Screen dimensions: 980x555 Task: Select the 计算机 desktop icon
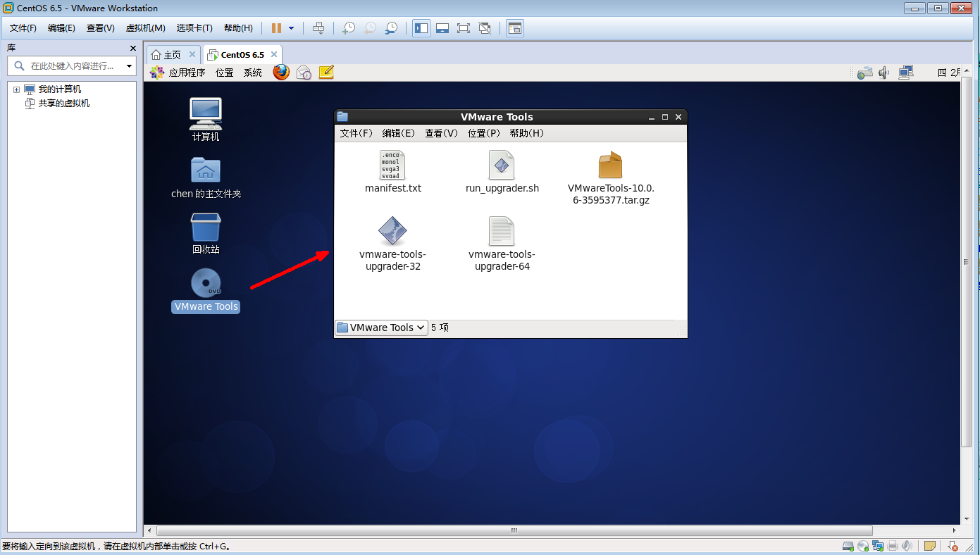tap(206, 120)
